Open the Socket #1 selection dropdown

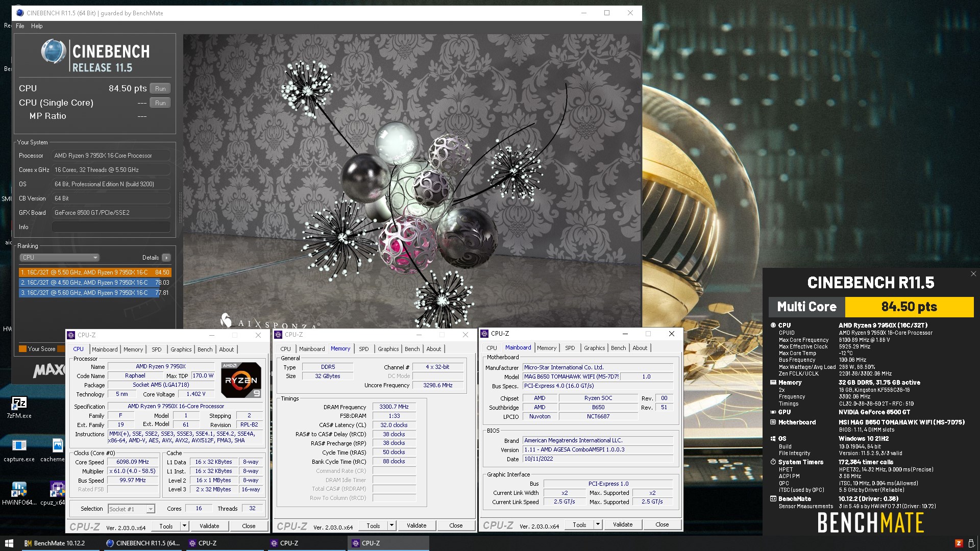[x=131, y=509]
